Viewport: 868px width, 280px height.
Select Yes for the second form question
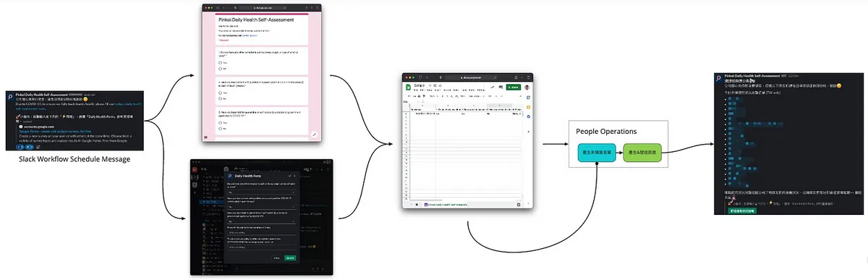tap(220, 93)
